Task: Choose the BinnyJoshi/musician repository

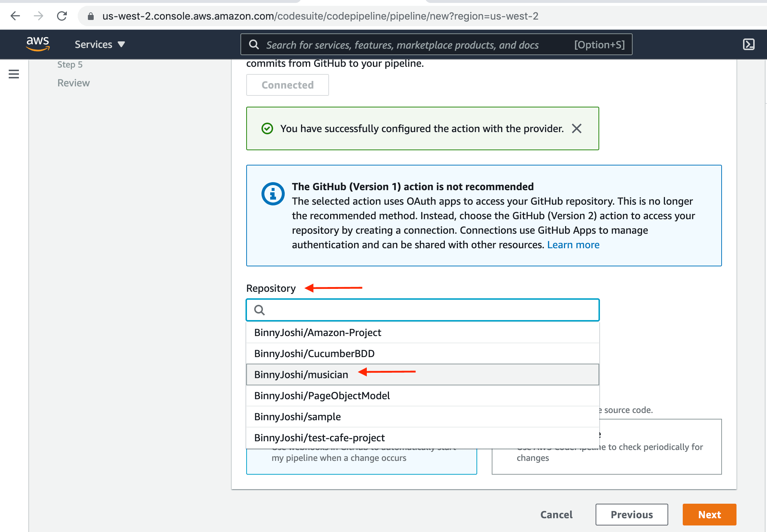Action: point(423,375)
